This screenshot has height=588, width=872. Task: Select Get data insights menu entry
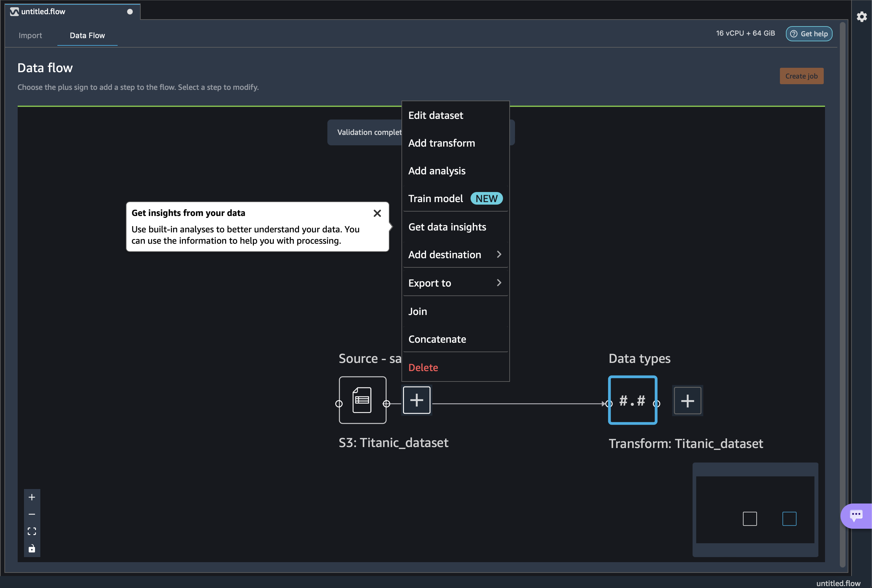447,227
